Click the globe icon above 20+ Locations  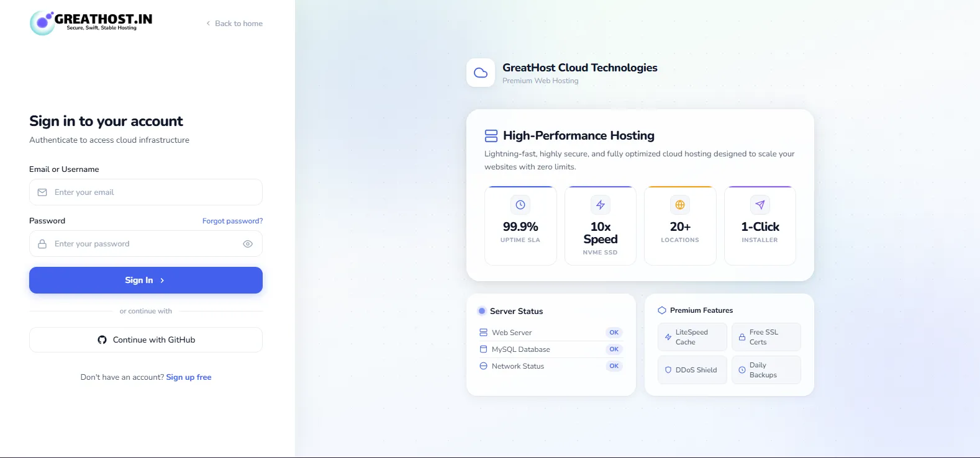point(680,205)
